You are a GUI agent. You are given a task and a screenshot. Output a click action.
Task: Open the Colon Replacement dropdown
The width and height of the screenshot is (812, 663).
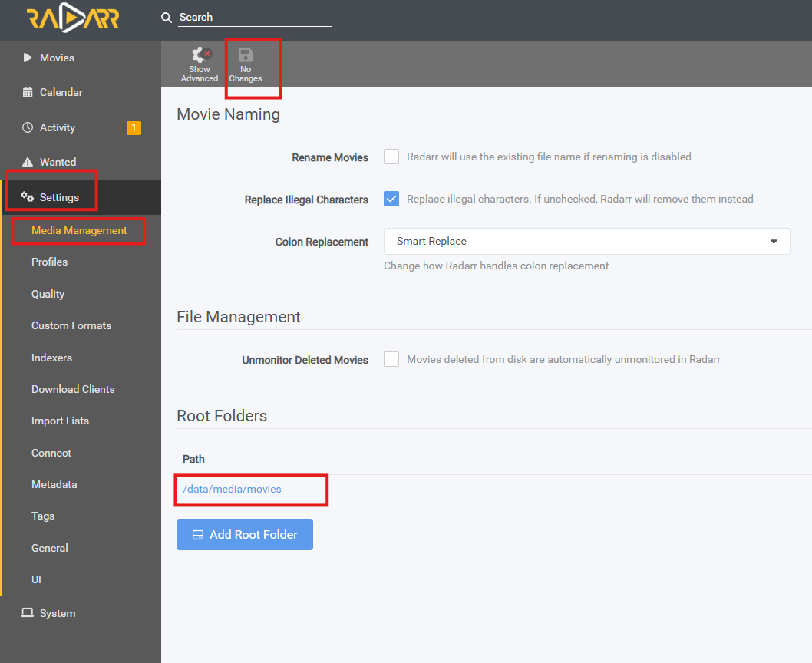(x=586, y=241)
